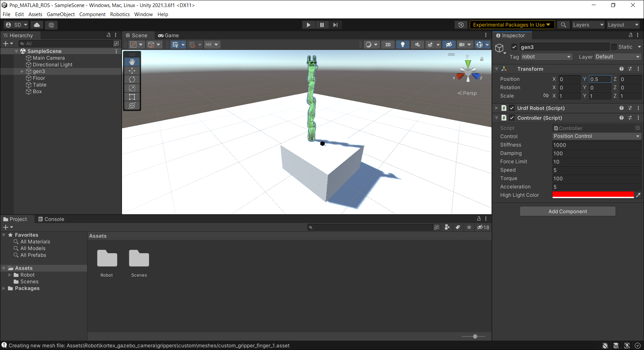The width and height of the screenshot is (644, 350).
Task: Toggle scene view audio mute
Action: coord(417,44)
